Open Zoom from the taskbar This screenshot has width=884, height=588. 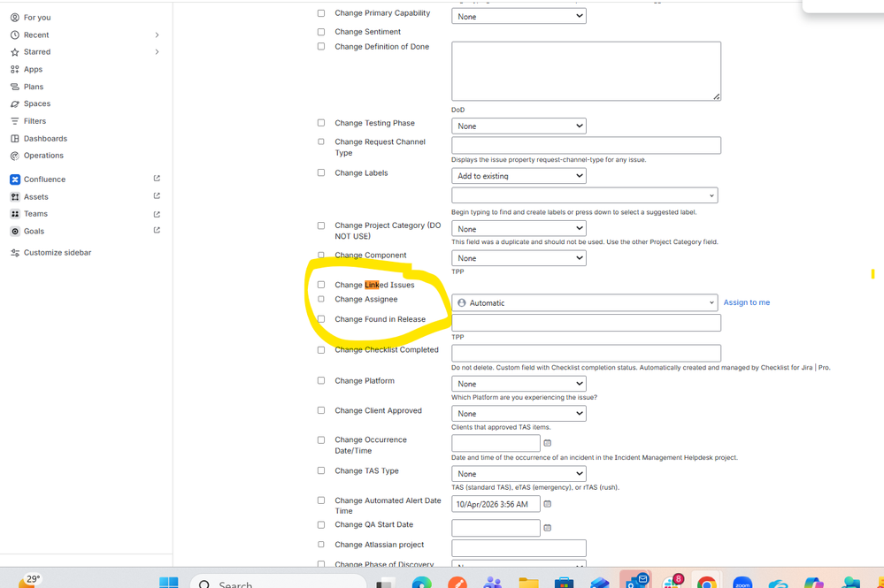pyautogui.click(x=742, y=583)
